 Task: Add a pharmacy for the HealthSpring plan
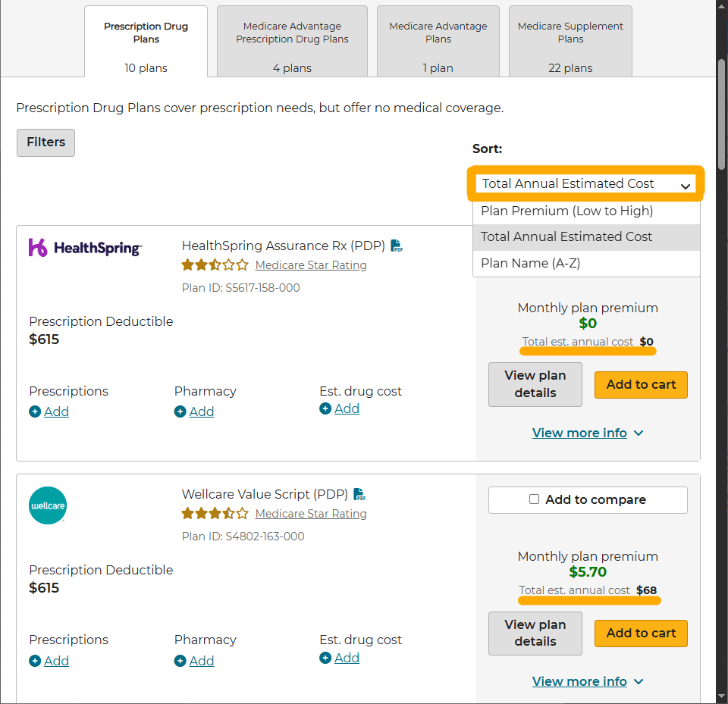194,411
